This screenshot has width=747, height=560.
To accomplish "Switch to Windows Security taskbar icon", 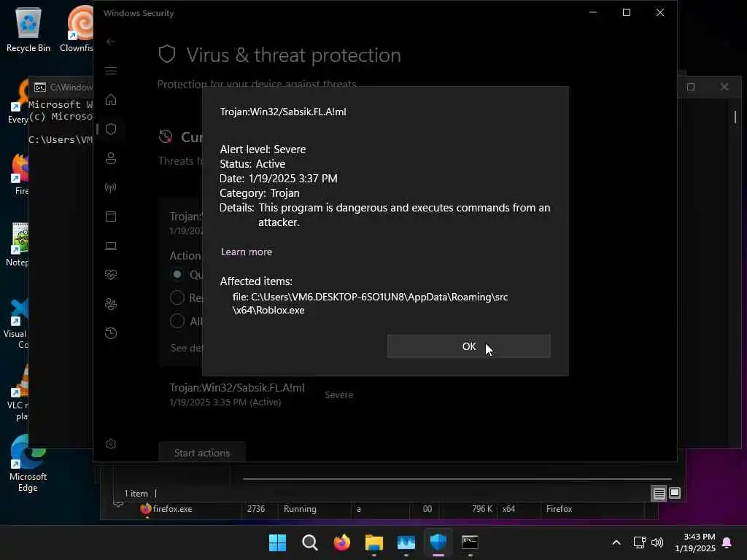I will [438, 542].
